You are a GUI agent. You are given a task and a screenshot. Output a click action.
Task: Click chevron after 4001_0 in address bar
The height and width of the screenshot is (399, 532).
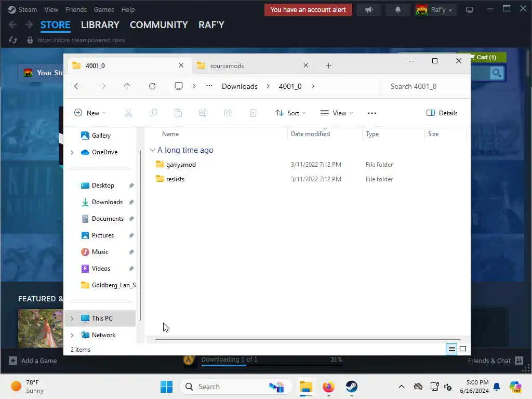pos(312,86)
